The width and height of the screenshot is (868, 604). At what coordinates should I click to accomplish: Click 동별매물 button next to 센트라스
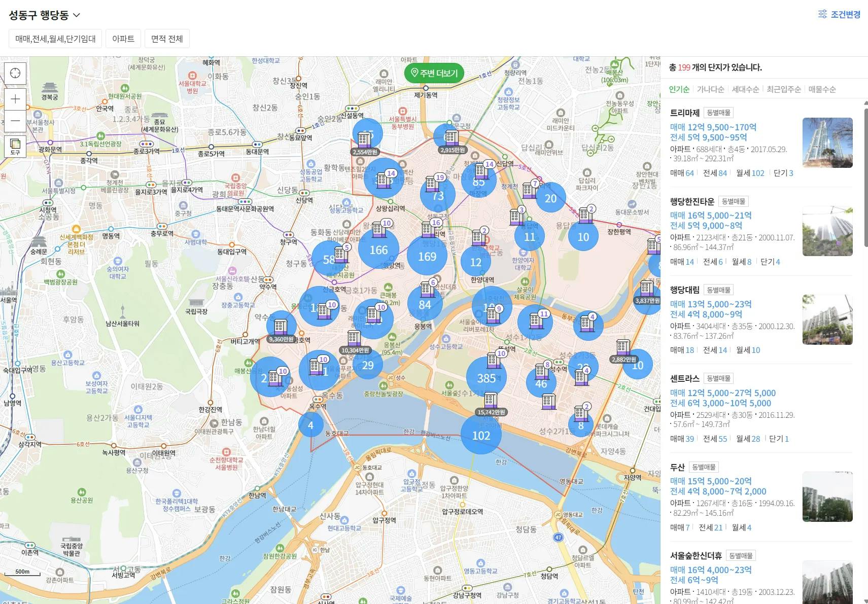point(718,378)
